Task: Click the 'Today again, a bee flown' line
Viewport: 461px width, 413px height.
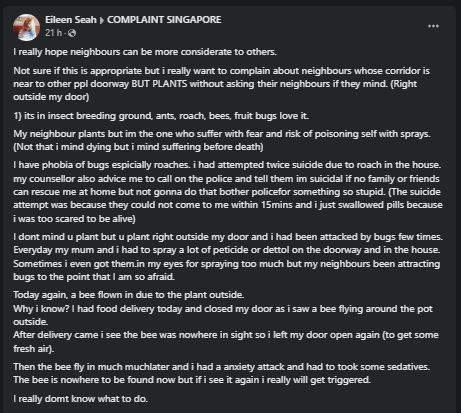Action: coord(128,295)
